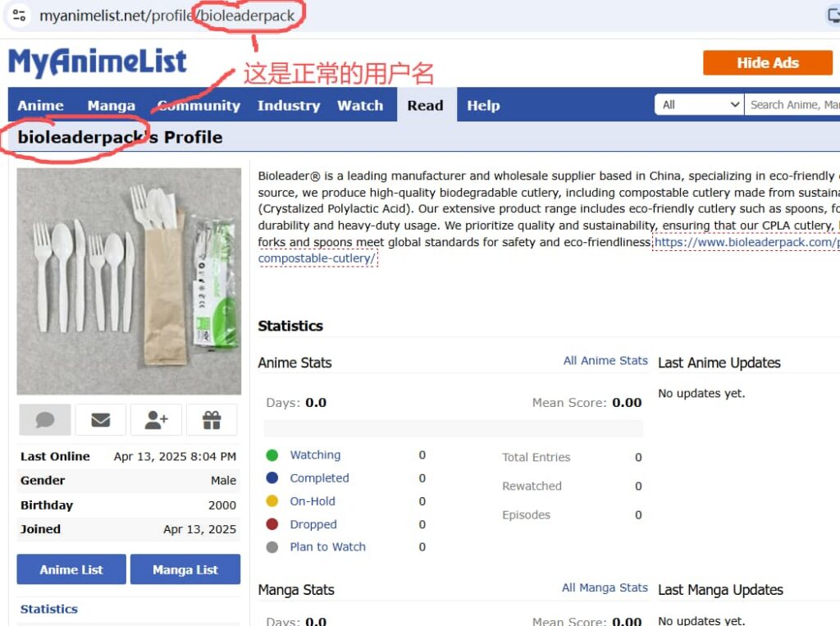
Task: Open the On-Hold anime list link
Action: 313,501
